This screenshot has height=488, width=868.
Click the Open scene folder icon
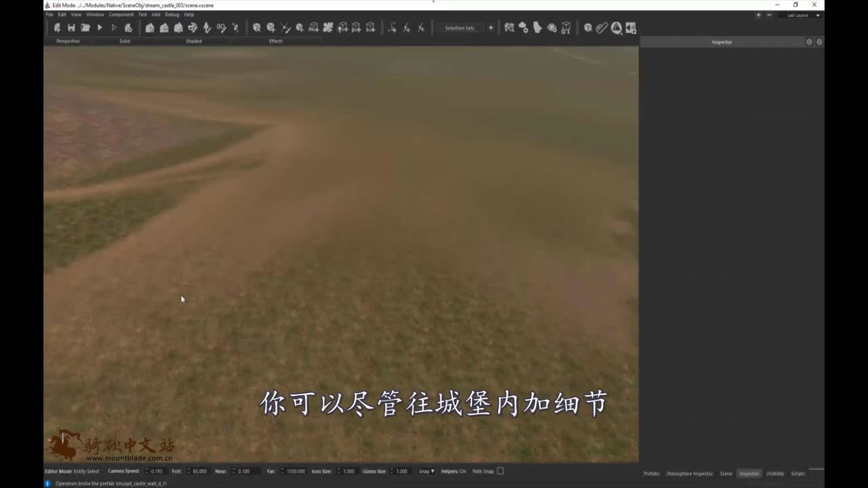point(85,28)
